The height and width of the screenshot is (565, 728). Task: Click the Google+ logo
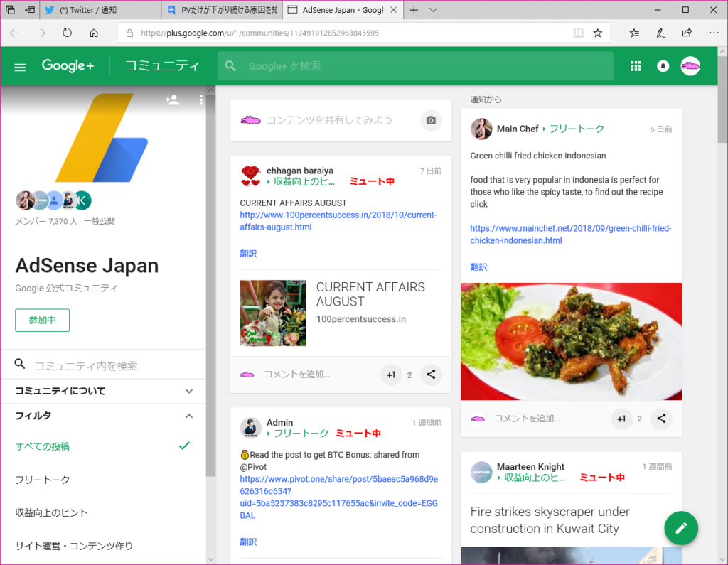click(x=68, y=65)
